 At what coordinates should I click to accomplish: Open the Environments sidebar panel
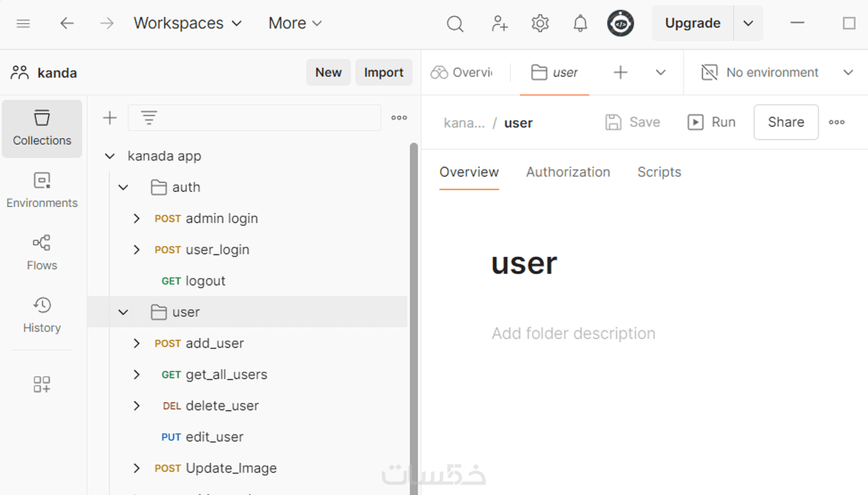[42, 190]
